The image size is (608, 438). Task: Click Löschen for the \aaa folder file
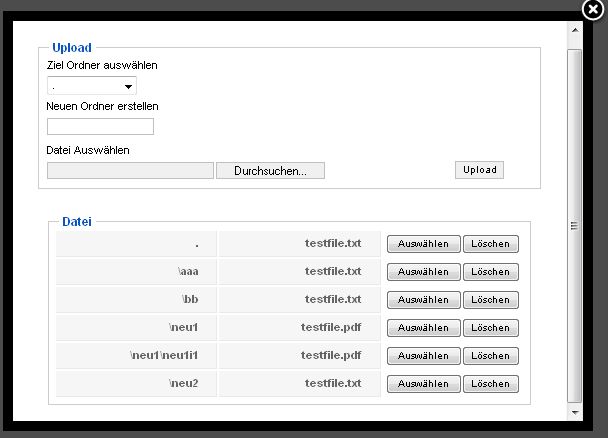tap(491, 272)
